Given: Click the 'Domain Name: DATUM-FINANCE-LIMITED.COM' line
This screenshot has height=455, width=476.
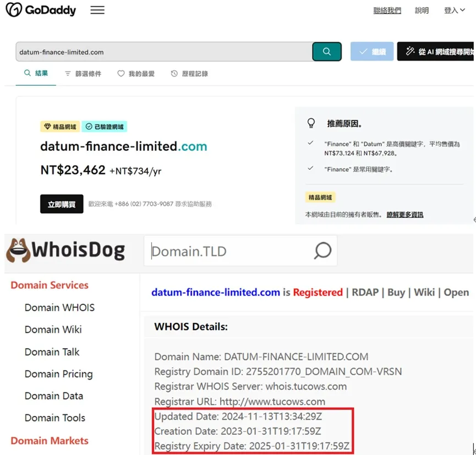Looking at the screenshot, I should pyautogui.click(x=261, y=357).
